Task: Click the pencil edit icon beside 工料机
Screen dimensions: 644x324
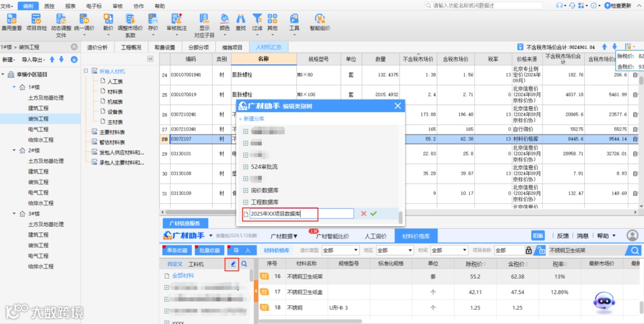Action: coord(233,264)
